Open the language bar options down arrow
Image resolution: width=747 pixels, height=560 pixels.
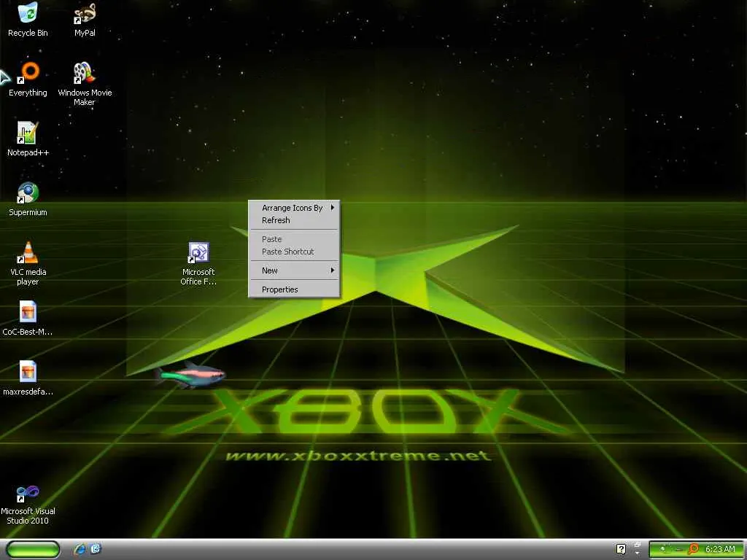pos(638,553)
